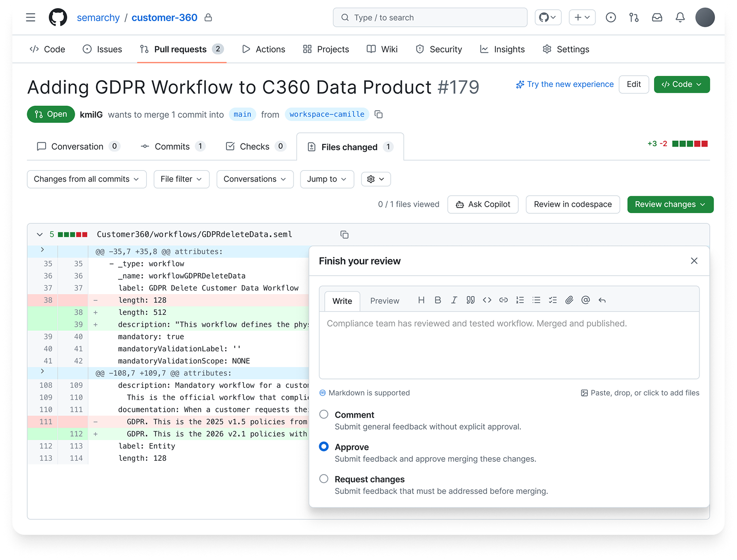Open Changes from all commits dropdown
The width and height of the screenshot is (737, 560).
click(86, 179)
